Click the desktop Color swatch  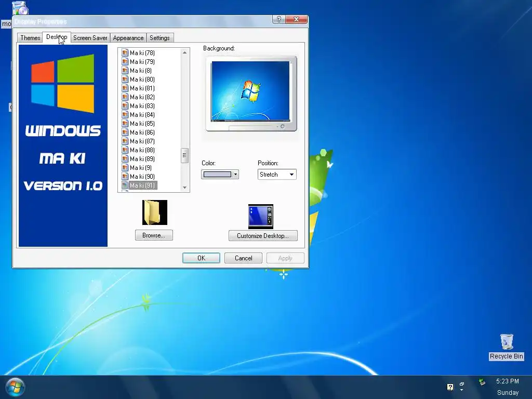217,175
